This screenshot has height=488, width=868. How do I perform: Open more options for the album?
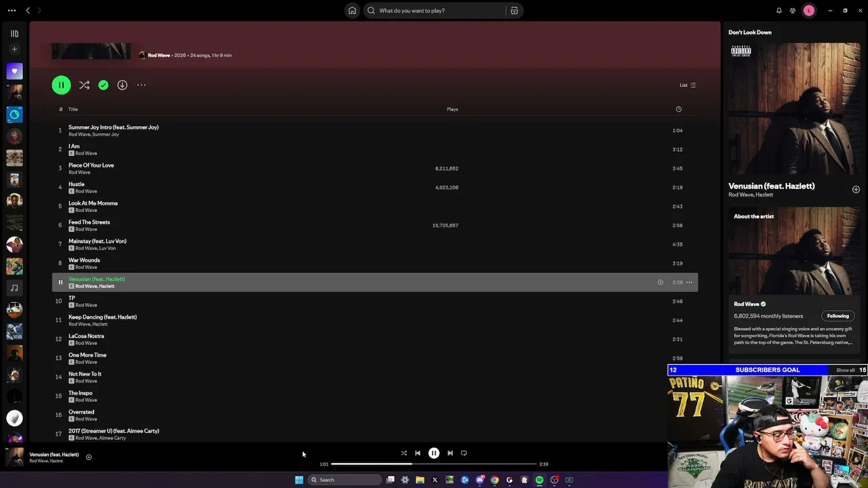pos(141,85)
